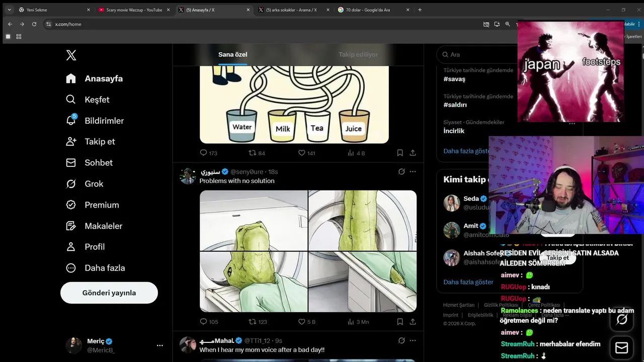644x362 pixels.
Task: Open Bildirimler notifications bell
Action: 71,121
